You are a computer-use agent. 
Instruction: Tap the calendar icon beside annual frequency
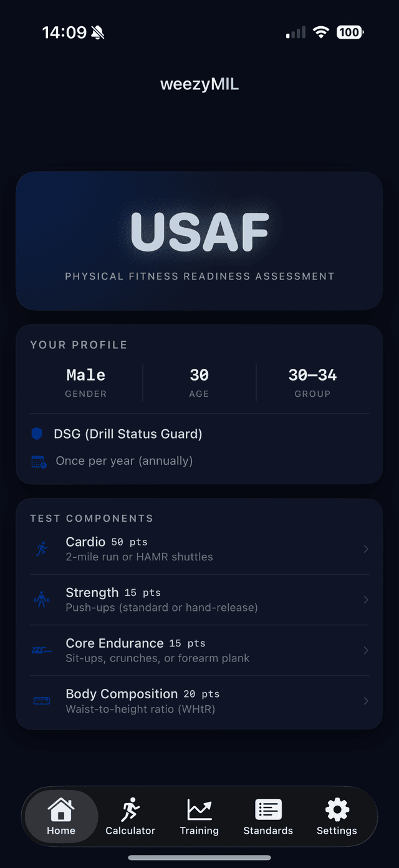[39, 462]
